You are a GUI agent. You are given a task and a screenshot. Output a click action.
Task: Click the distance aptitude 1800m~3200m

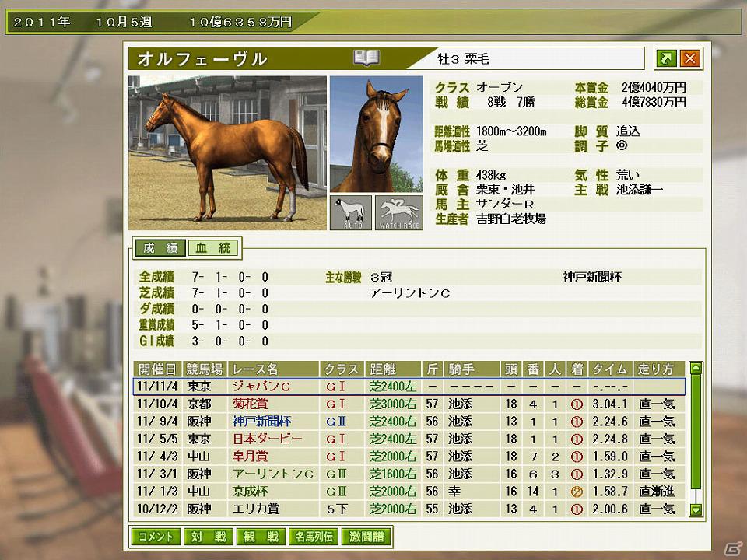pyautogui.click(x=511, y=131)
